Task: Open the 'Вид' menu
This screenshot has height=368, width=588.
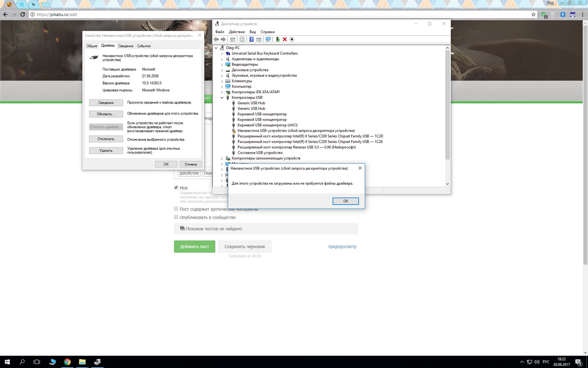Action: tap(252, 32)
